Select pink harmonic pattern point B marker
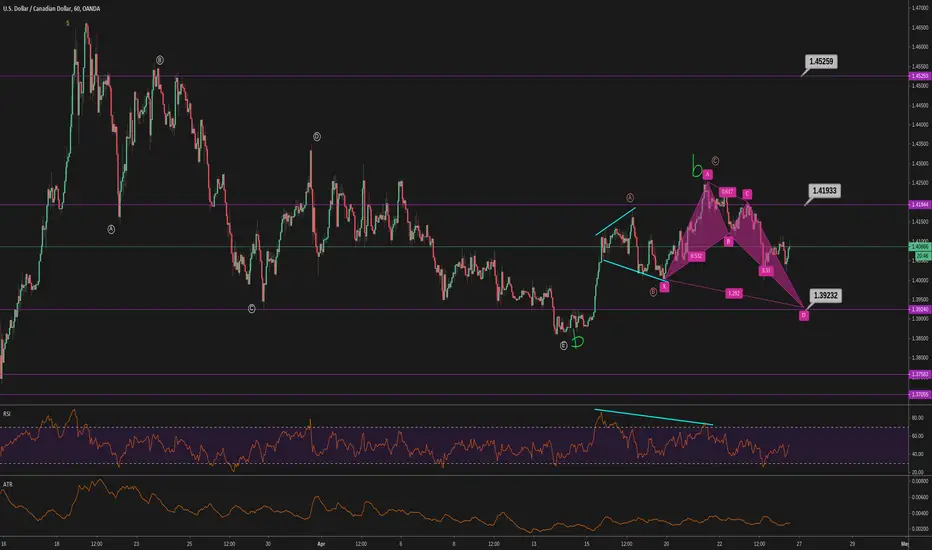Image resolution: width=932 pixels, height=550 pixels. 728,241
